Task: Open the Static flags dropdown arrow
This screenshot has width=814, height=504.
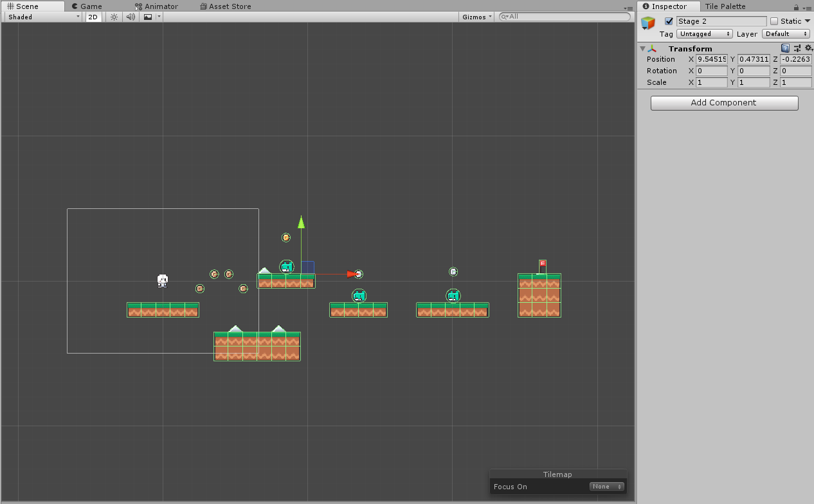Action: pos(808,21)
